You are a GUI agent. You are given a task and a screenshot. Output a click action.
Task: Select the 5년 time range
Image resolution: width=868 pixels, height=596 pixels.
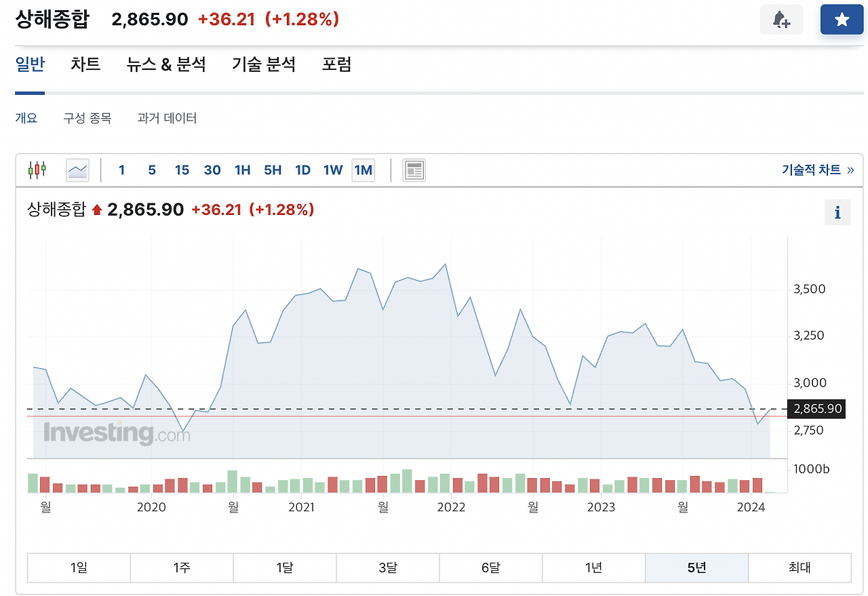pos(697,568)
